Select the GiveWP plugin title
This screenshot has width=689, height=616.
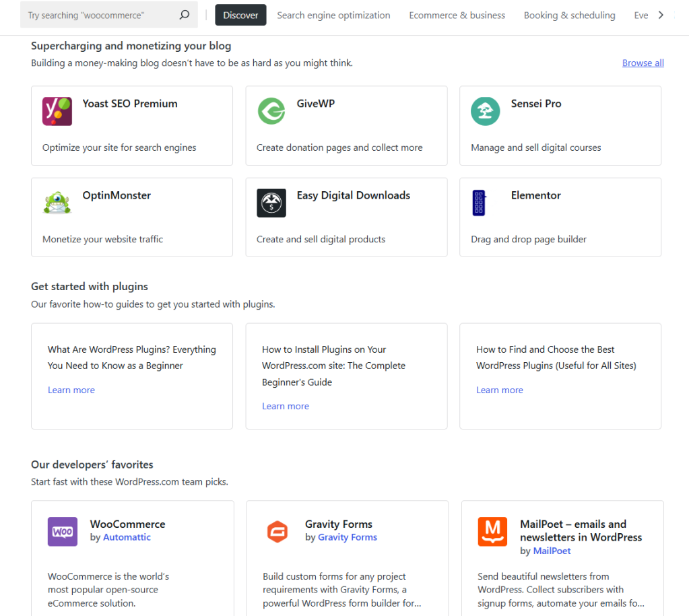(315, 104)
